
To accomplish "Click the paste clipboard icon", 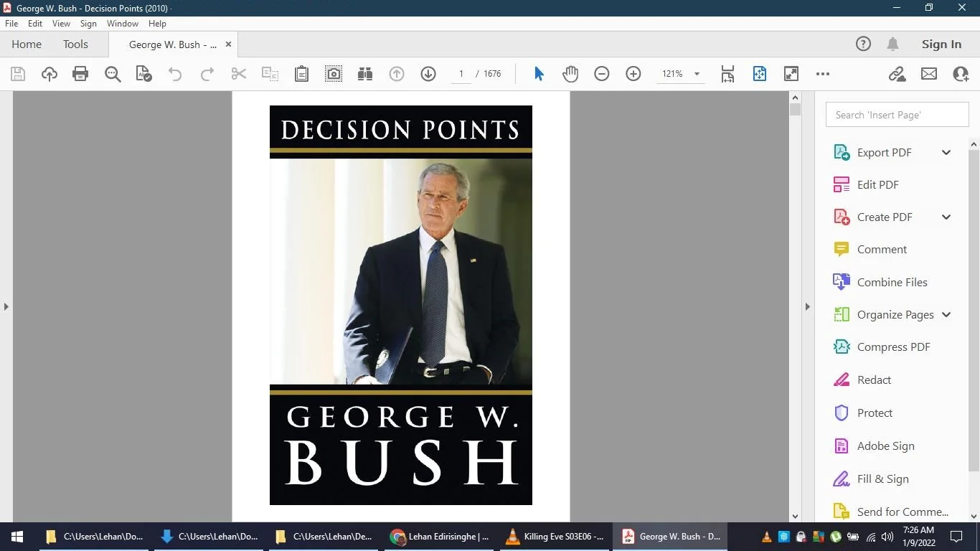I will click(x=302, y=74).
